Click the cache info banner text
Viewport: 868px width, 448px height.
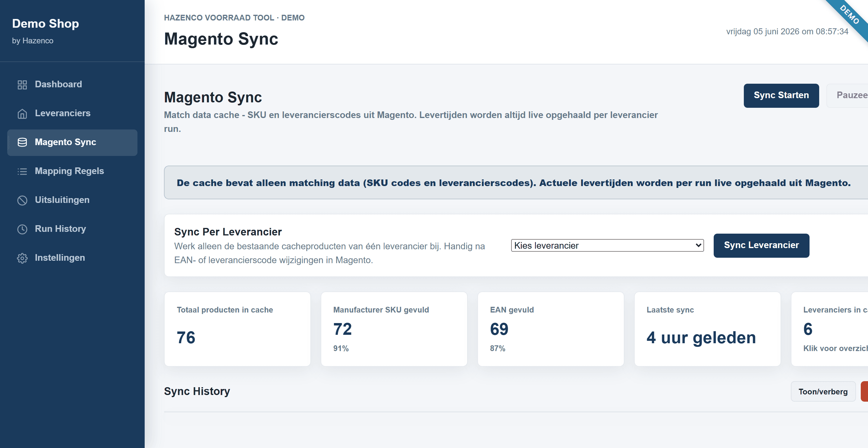point(514,183)
